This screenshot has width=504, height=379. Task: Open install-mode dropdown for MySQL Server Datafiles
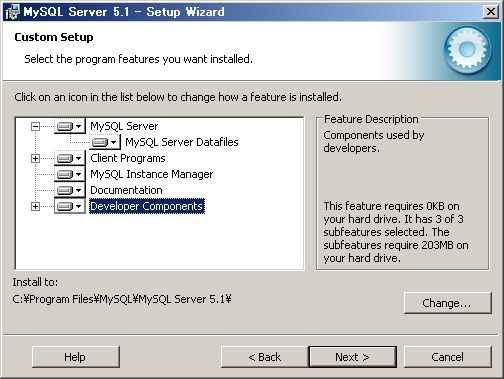tap(105, 142)
